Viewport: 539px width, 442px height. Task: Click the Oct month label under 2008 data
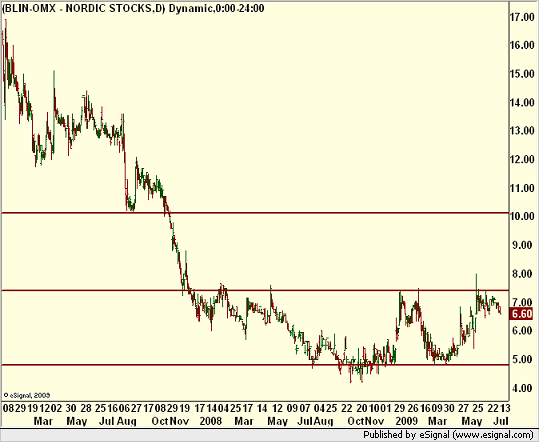pos(356,421)
